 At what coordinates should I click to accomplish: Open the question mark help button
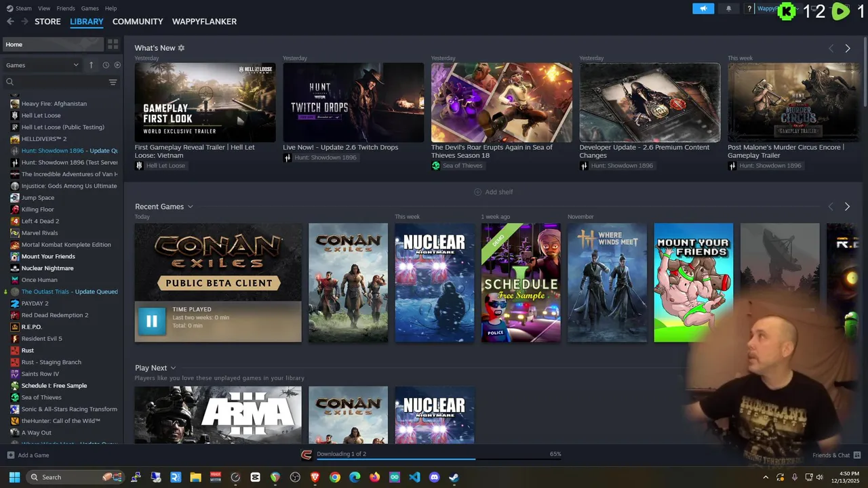[x=749, y=9]
